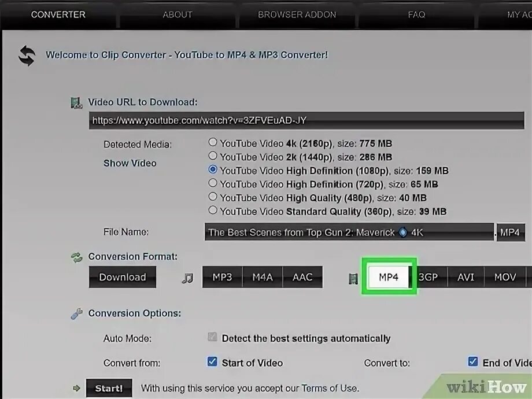
Task: Click the File Name text field
Action: click(349, 232)
